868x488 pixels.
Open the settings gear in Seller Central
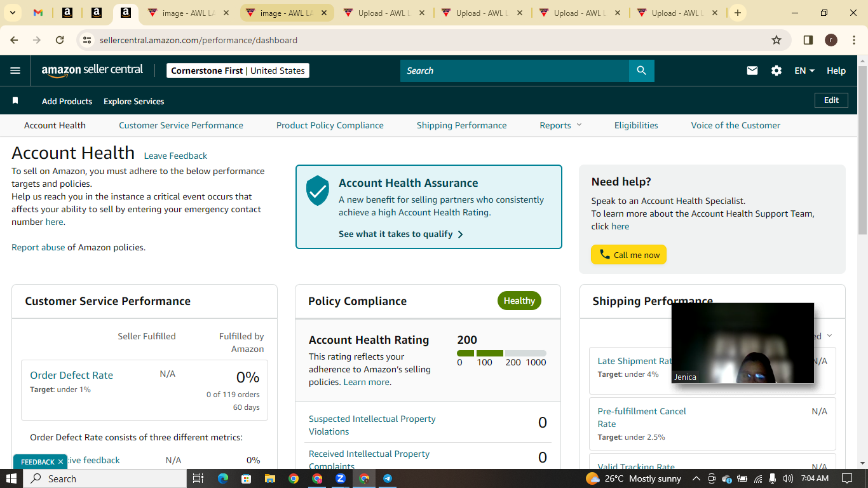[776, 71]
